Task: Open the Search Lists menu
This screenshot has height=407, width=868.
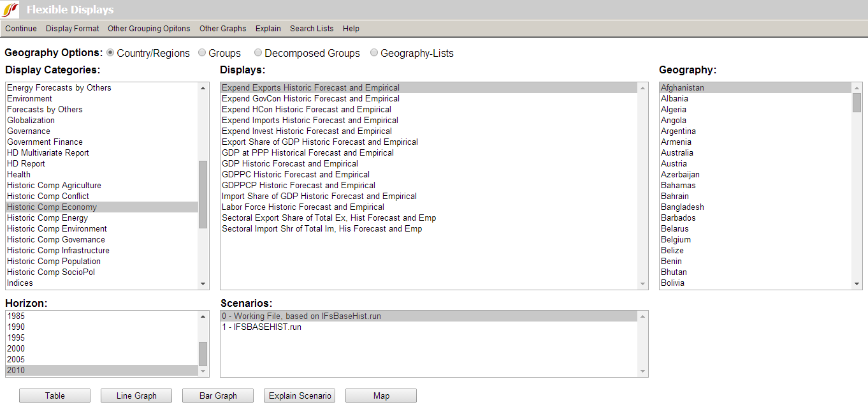Action: [312, 29]
